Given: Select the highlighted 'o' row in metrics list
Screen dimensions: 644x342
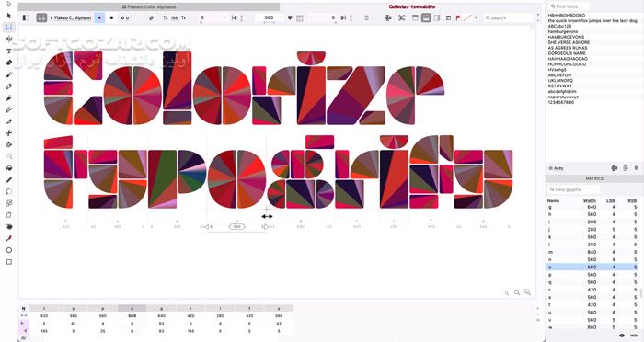Looking at the screenshot, I should click(592, 267).
